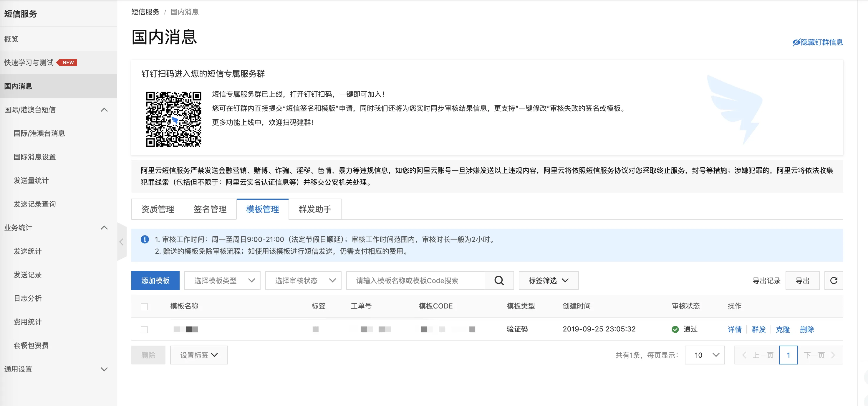Viewport: 868px width, 406px height.
Task: Switch to the 群发助手 tab
Action: pos(315,209)
